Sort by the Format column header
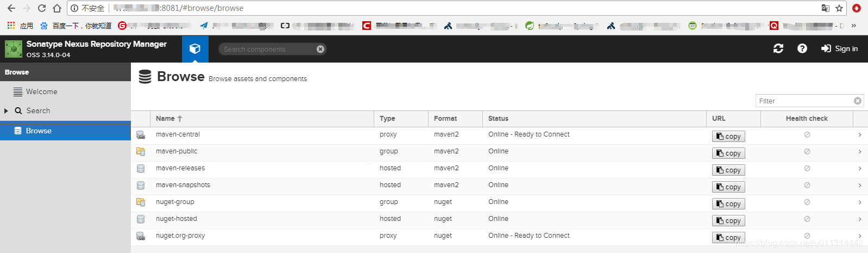The width and height of the screenshot is (868, 253). point(455,119)
